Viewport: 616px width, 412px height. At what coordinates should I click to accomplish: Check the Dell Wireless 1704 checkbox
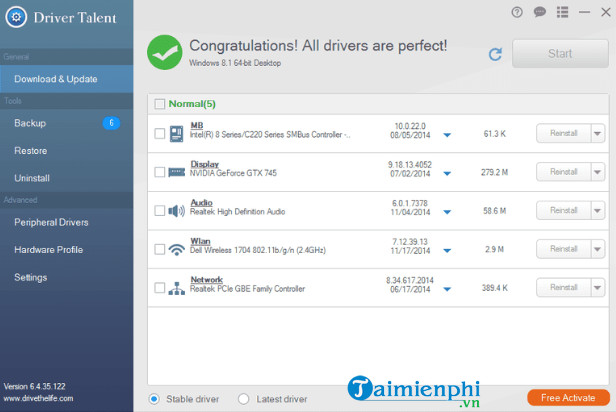click(x=160, y=249)
